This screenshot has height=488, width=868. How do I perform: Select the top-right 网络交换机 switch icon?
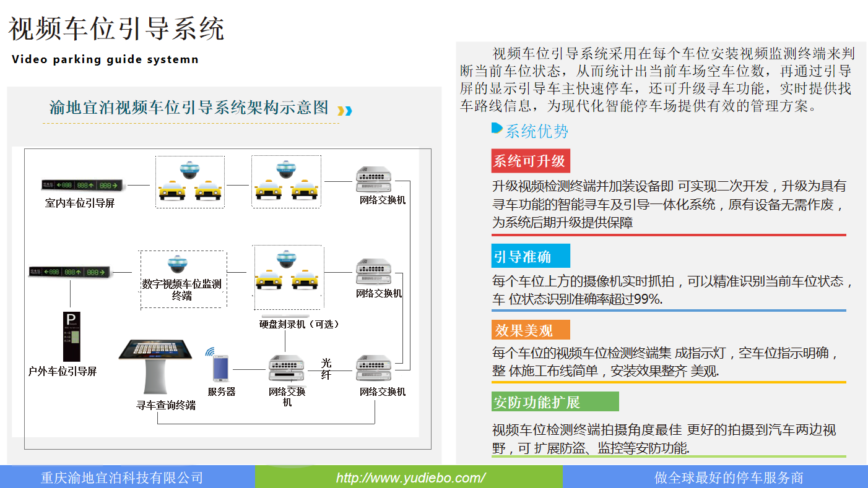[x=375, y=180]
